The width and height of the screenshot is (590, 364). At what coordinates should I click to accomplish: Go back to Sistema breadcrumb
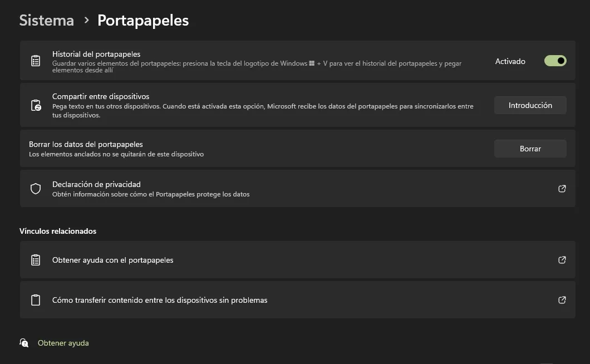click(46, 21)
